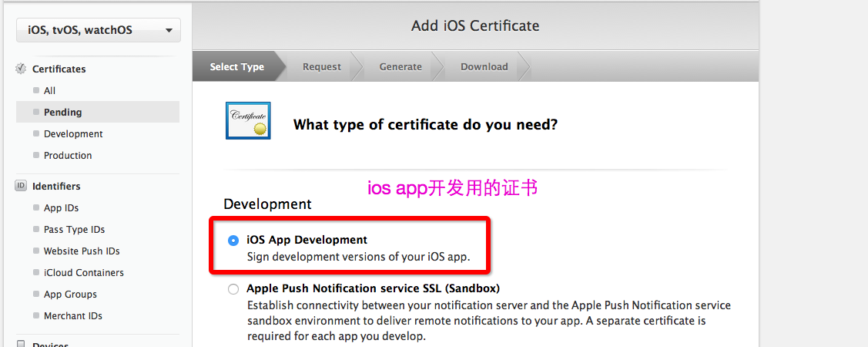
Task: Click the 'Development' section heading
Action: (267, 204)
